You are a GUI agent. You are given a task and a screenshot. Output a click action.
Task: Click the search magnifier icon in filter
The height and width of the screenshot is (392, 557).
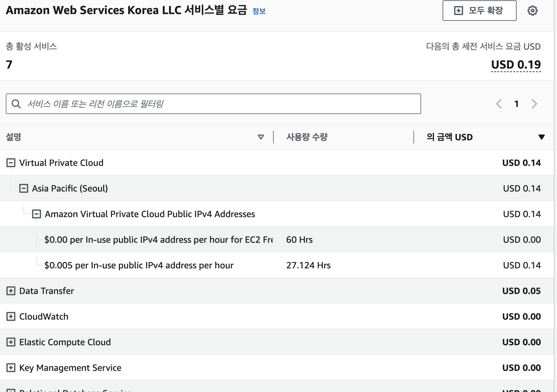click(x=16, y=104)
